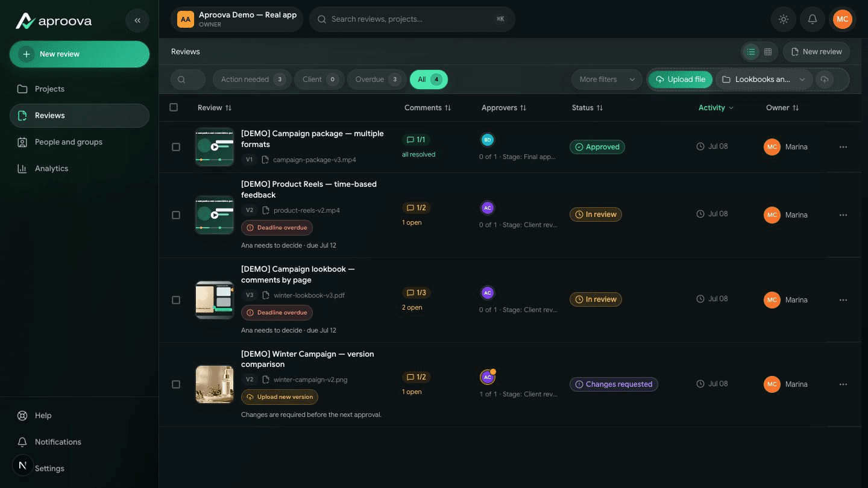Click the reviews search magnifier icon
868x488 pixels.
pos(181,80)
